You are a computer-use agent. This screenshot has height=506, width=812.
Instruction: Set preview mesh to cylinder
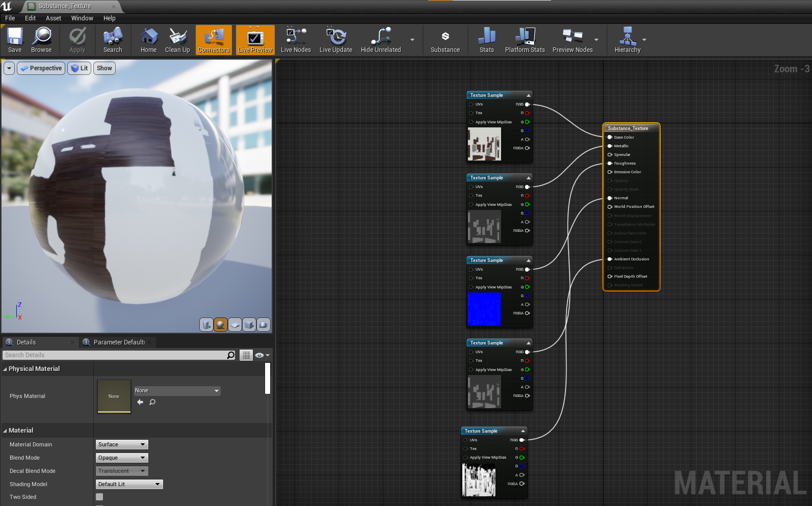pyautogui.click(x=206, y=325)
